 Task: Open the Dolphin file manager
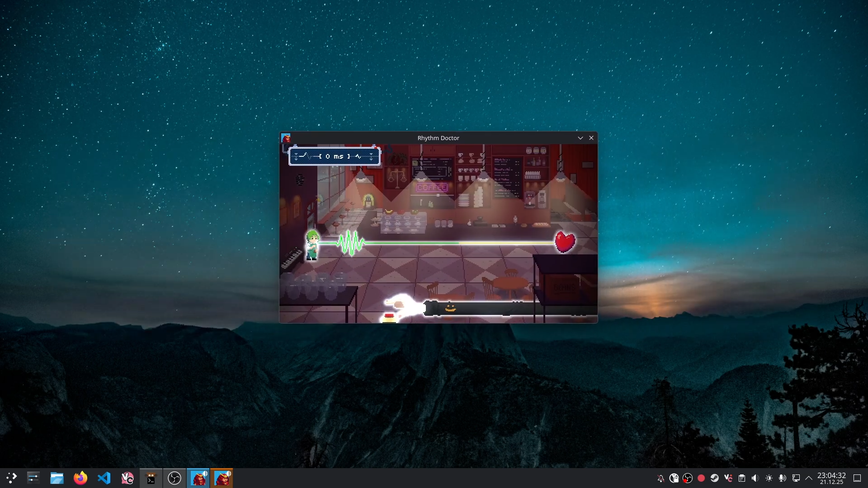pyautogui.click(x=57, y=478)
